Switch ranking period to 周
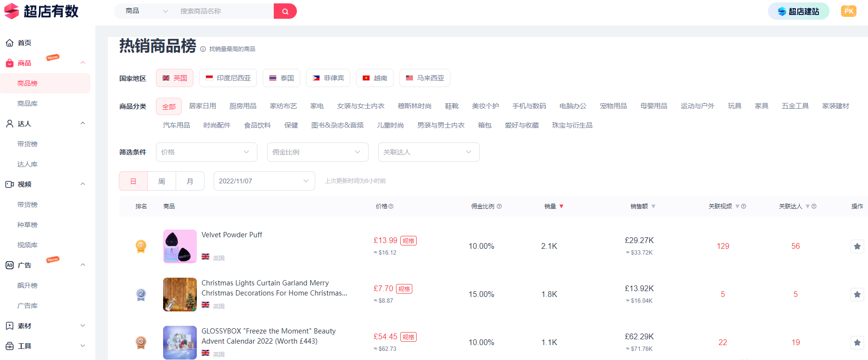 pyautogui.click(x=162, y=181)
